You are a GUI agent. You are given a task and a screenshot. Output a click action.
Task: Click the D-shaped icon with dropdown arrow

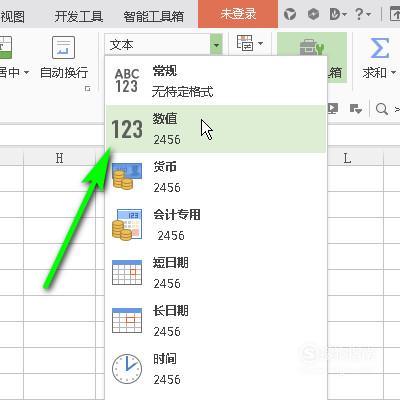pos(338,14)
